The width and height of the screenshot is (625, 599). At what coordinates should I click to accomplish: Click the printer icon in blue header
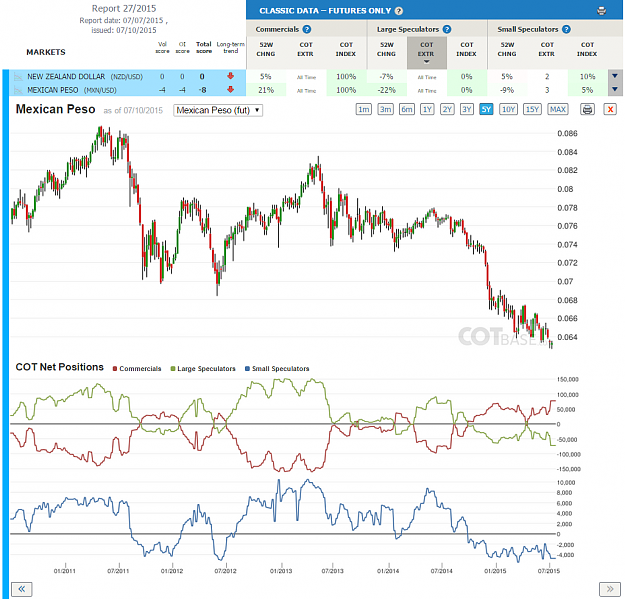tap(601, 11)
